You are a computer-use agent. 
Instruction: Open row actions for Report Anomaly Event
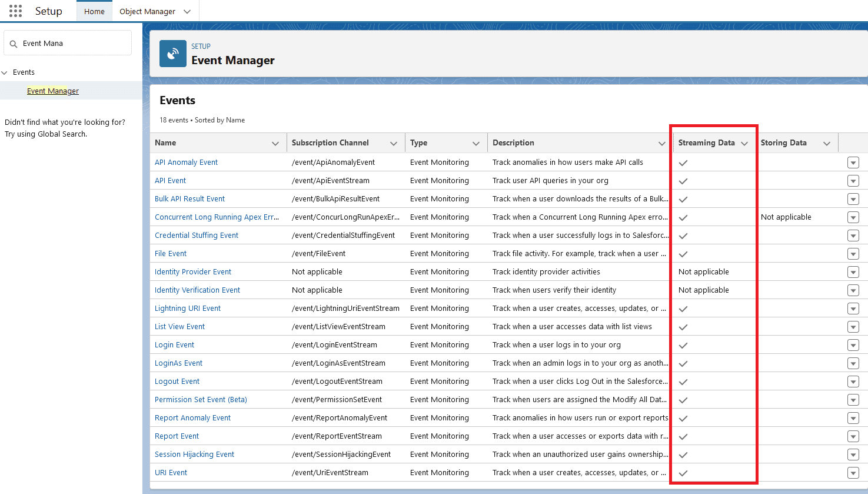[x=853, y=418]
